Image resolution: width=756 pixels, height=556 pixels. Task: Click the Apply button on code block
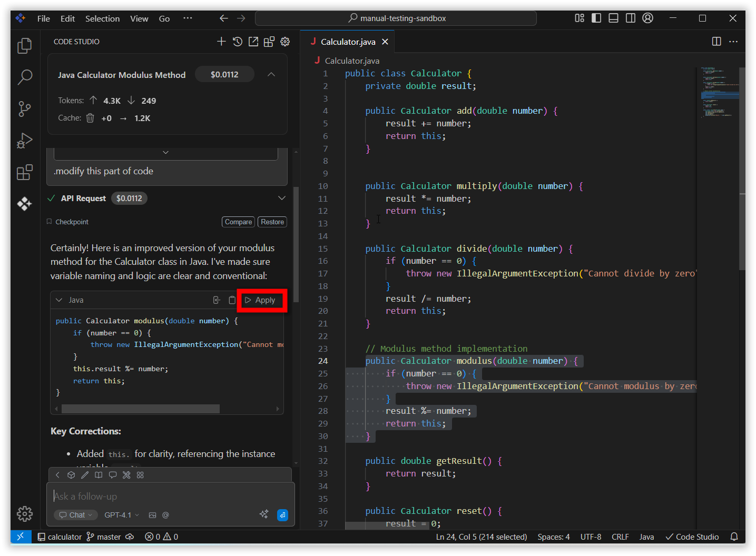261,300
